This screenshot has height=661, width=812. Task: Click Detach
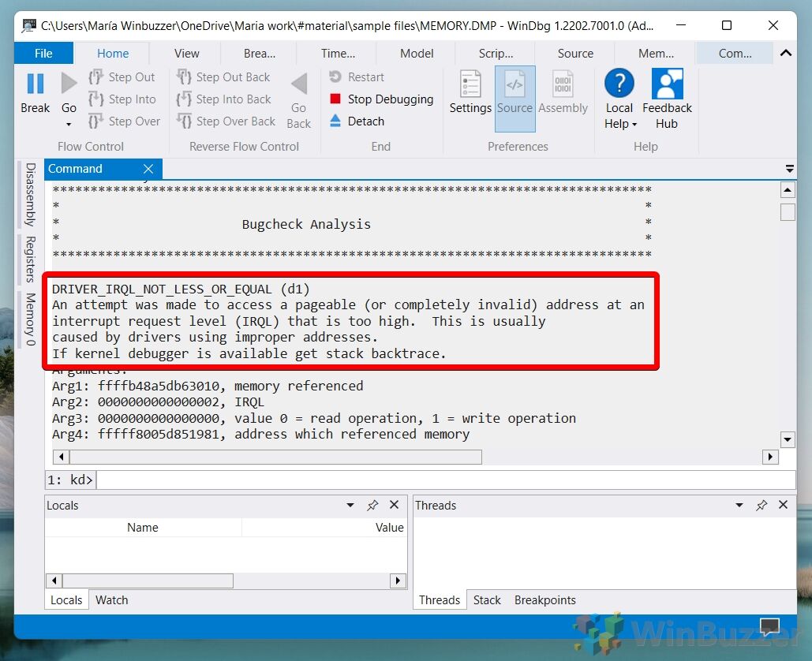coord(357,121)
